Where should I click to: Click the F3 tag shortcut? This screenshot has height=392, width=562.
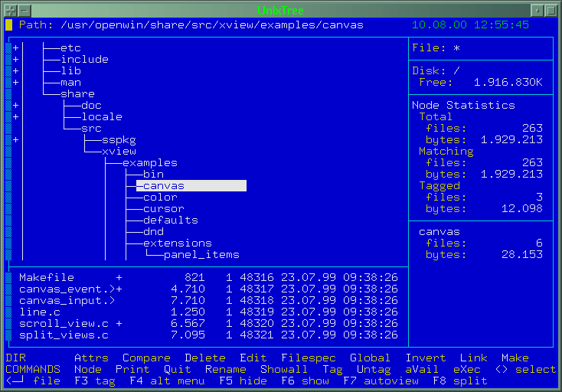click(95, 381)
